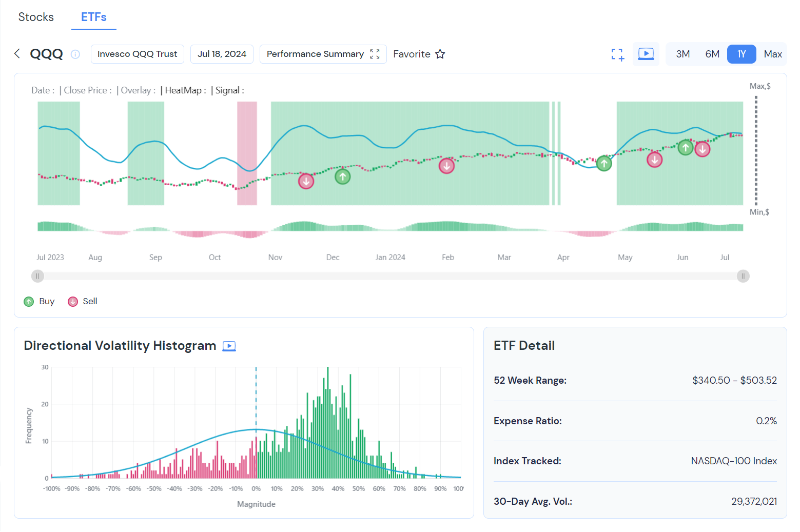Click the Favorite label
Screen dimensions: 800x532
click(412, 54)
